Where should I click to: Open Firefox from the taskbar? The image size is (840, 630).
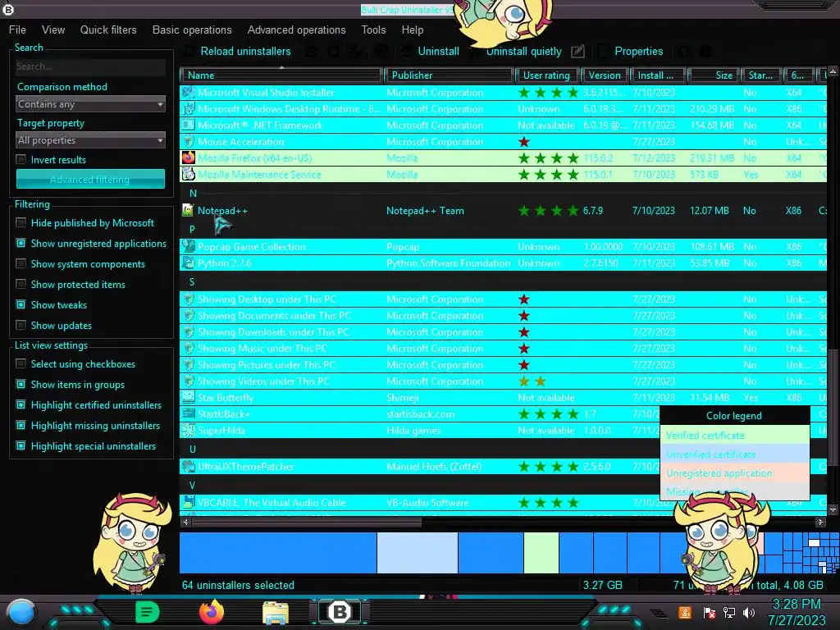click(x=212, y=612)
